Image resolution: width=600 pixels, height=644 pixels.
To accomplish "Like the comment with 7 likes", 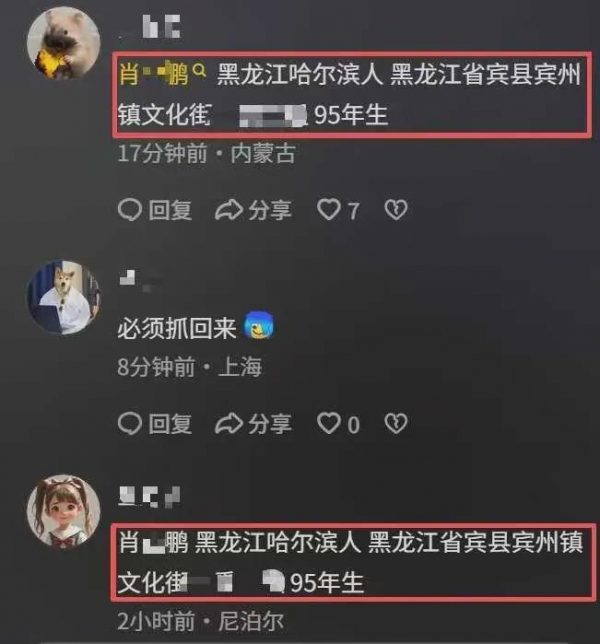I will 329,209.
